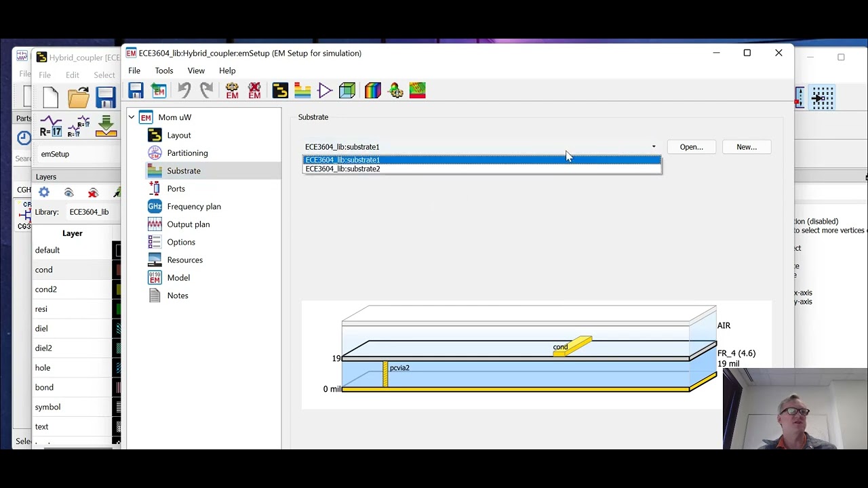Click the clock history icon in Parts panel
The height and width of the screenshot is (488, 868).
pyautogui.click(x=24, y=138)
